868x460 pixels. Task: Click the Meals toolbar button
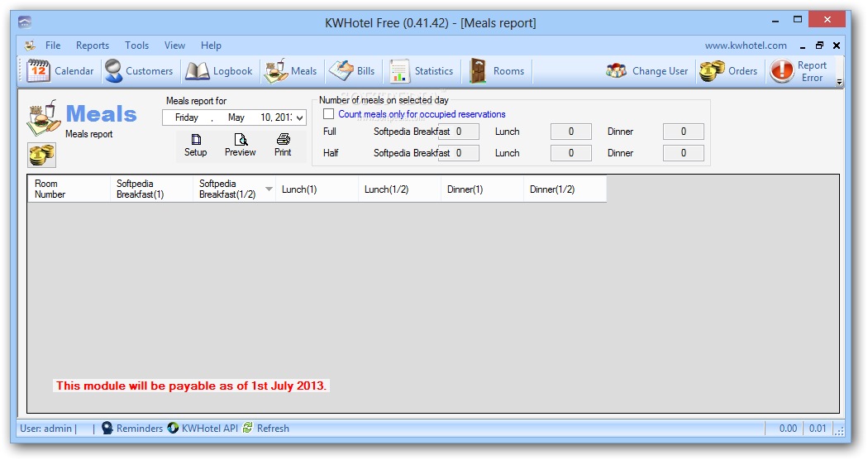[290, 71]
